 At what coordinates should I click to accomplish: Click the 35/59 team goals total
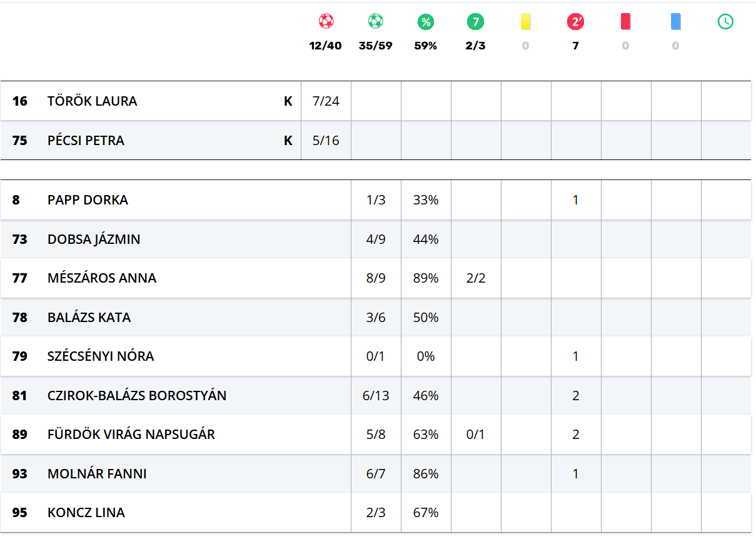coord(376,46)
